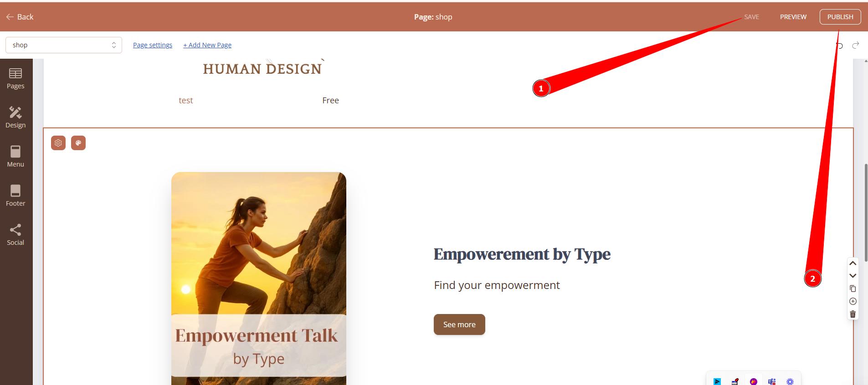Open the Page settings link

click(153, 45)
